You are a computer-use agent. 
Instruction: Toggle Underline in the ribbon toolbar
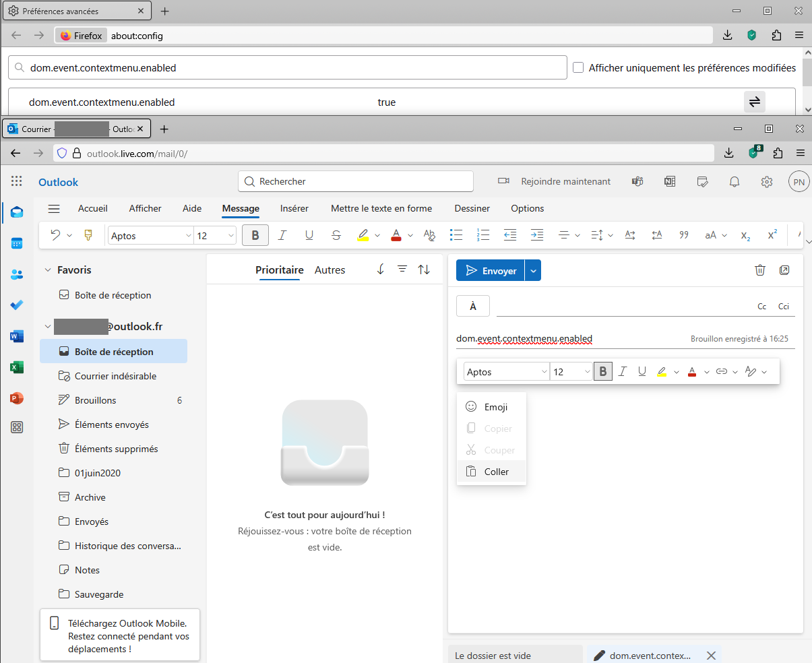pyautogui.click(x=309, y=235)
